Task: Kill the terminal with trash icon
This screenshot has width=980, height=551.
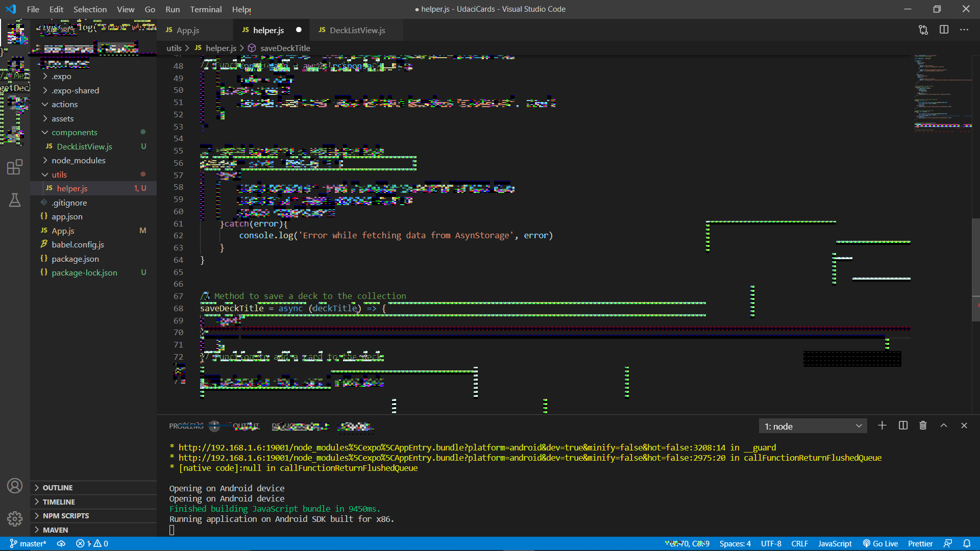Action: pyautogui.click(x=923, y=425)
